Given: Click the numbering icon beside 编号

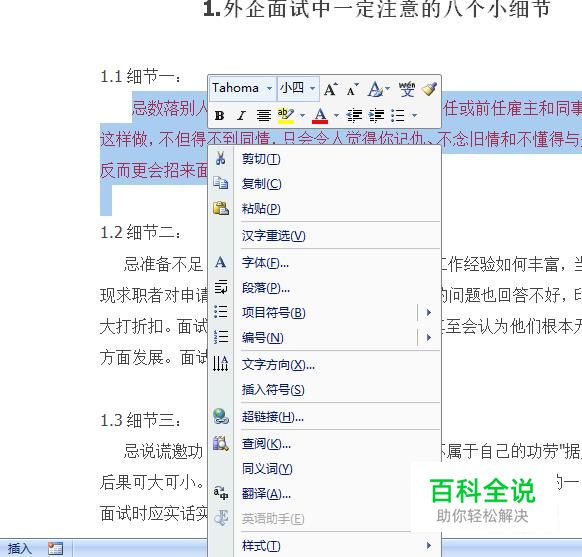Looking at the screenshot, I should 220,337.
